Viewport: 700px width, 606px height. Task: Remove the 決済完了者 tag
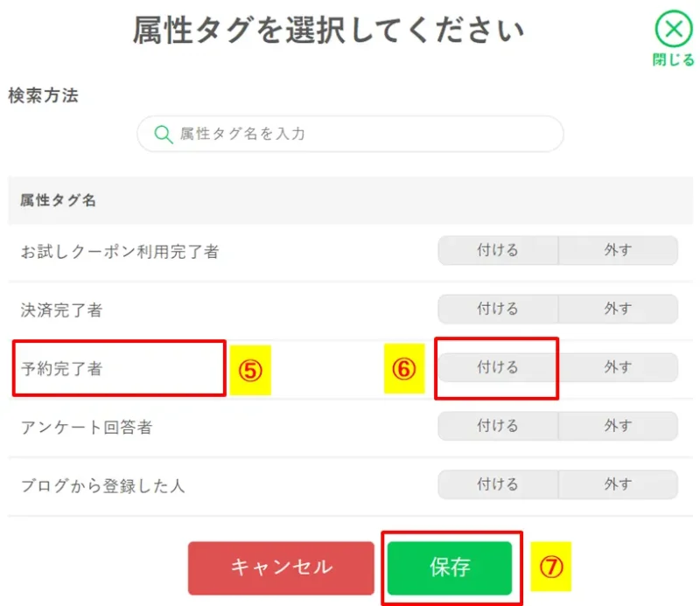pos(619,309)
